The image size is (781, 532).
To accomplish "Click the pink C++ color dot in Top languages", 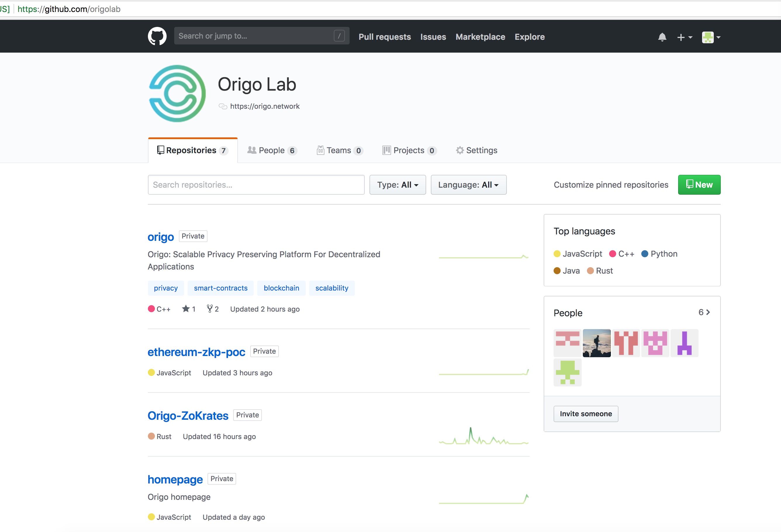I will [x=612, y=254].
